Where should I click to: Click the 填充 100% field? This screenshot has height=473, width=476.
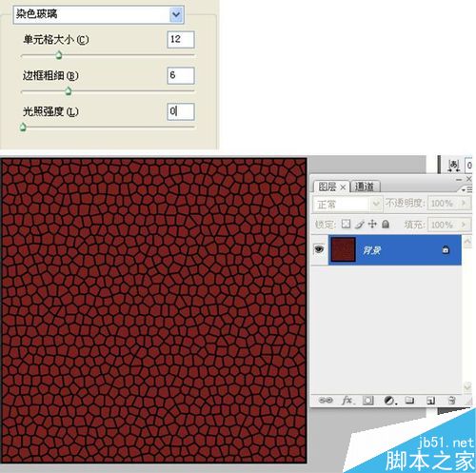pos(443,225)
